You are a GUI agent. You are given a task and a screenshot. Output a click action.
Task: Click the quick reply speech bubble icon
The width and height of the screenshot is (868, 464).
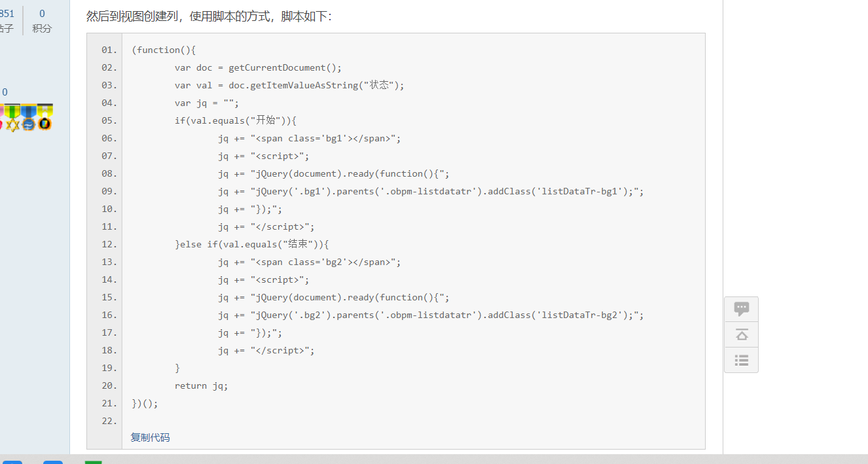[x=741, y=309]
